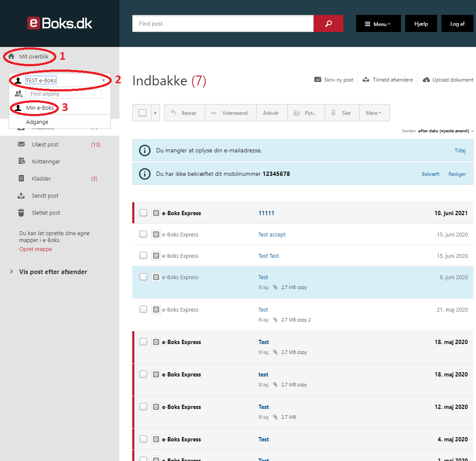Image resolution: width=476 pixels, height=461 pixels.
Task: Select the checkbox for 21. maj 2020 message
Action: [143, 309]
